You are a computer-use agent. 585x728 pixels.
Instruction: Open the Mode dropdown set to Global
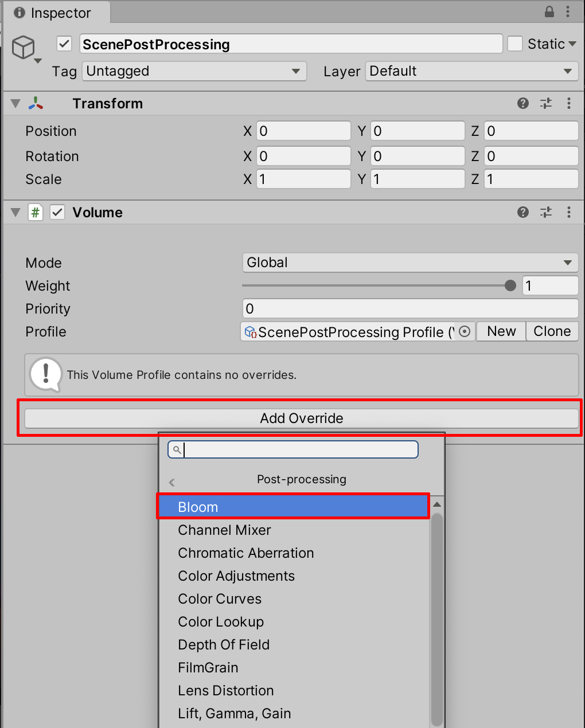point(410,263)
